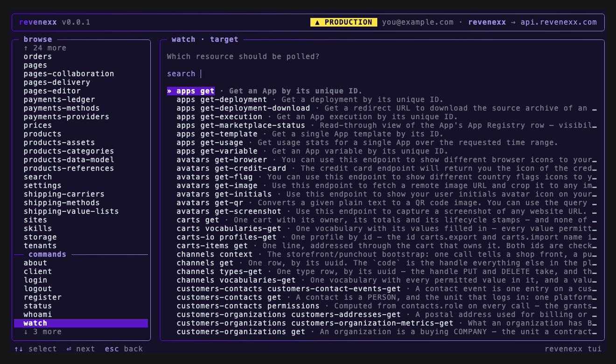Select 'storage' in browse list
Screen dimensions: 616x364
click(x=40, y=237)
